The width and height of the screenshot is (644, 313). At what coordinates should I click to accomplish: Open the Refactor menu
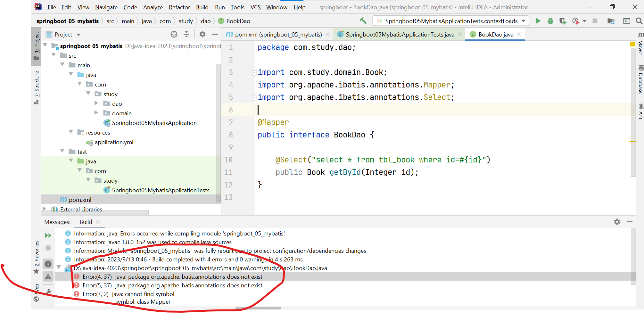pos(179,7)
